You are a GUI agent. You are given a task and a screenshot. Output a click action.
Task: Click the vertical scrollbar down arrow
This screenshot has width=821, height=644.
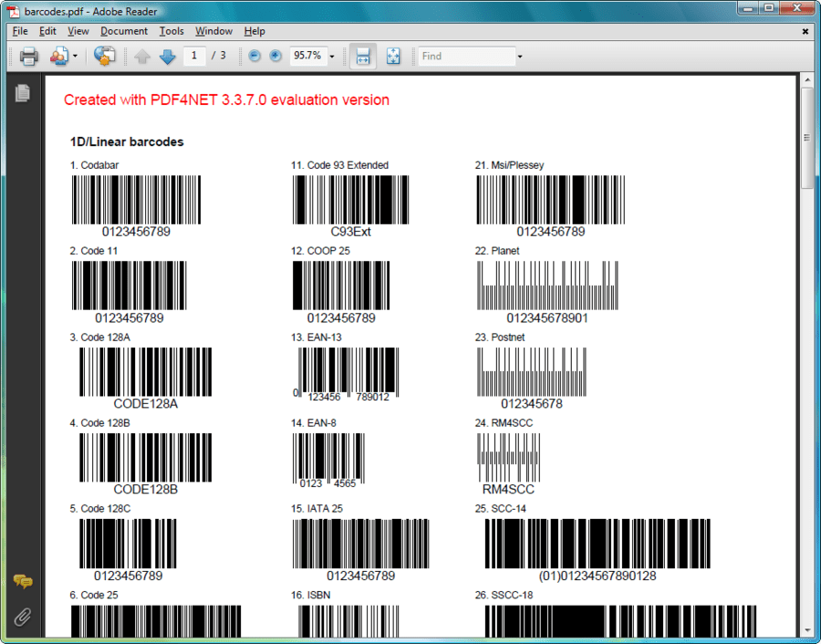807,629
